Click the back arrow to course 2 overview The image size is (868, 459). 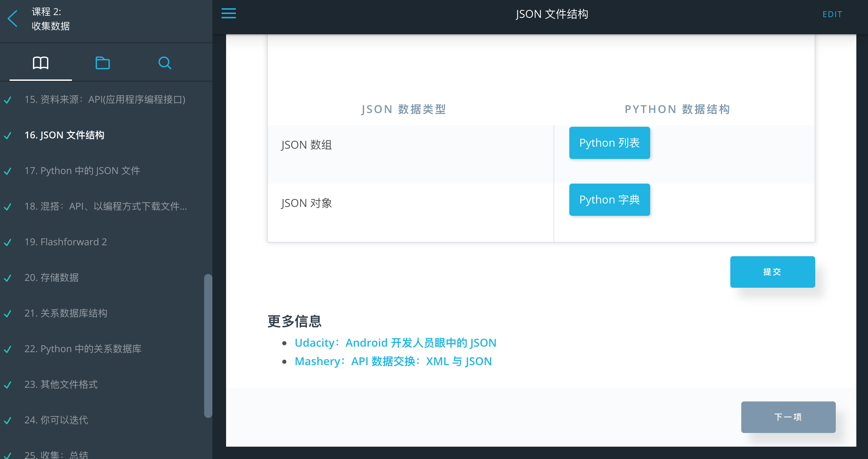point(13,18)
